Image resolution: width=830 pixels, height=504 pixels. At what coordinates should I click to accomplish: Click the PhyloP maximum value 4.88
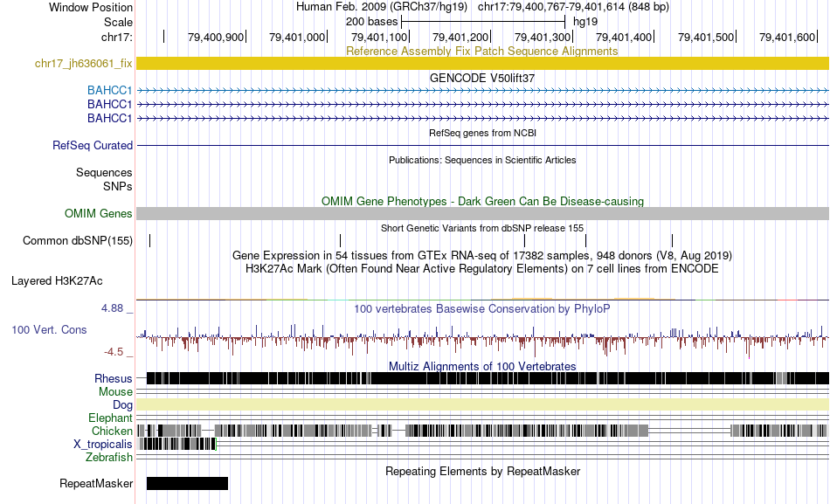(112, 308)
